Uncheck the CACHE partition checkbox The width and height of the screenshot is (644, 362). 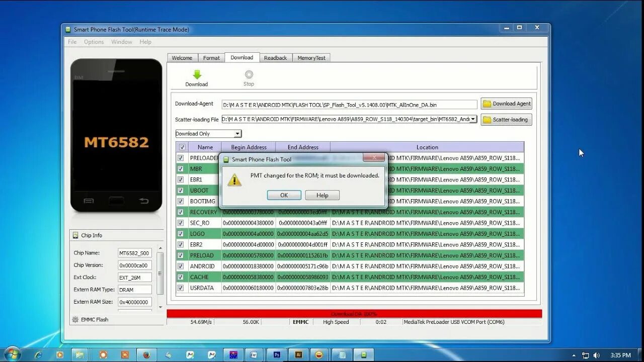[x=181, y=277]
